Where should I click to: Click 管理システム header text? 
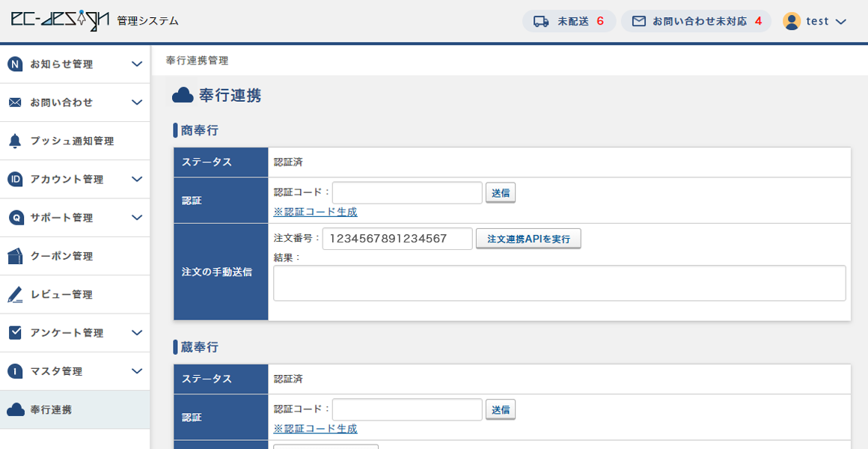(x=148, y=21)
